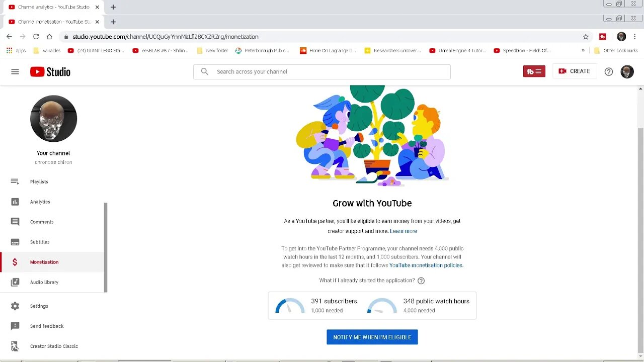This screenshot has width=644, height=362.
Task: Click the browser address bar URL
Action: click(x=166, y=37)
